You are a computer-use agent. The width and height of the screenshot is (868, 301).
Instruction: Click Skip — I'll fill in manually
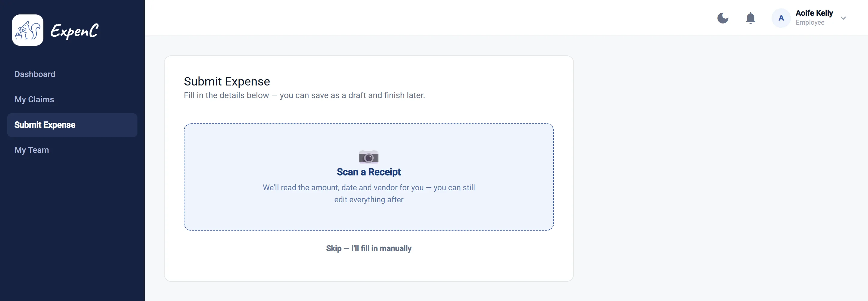(369, 249)
